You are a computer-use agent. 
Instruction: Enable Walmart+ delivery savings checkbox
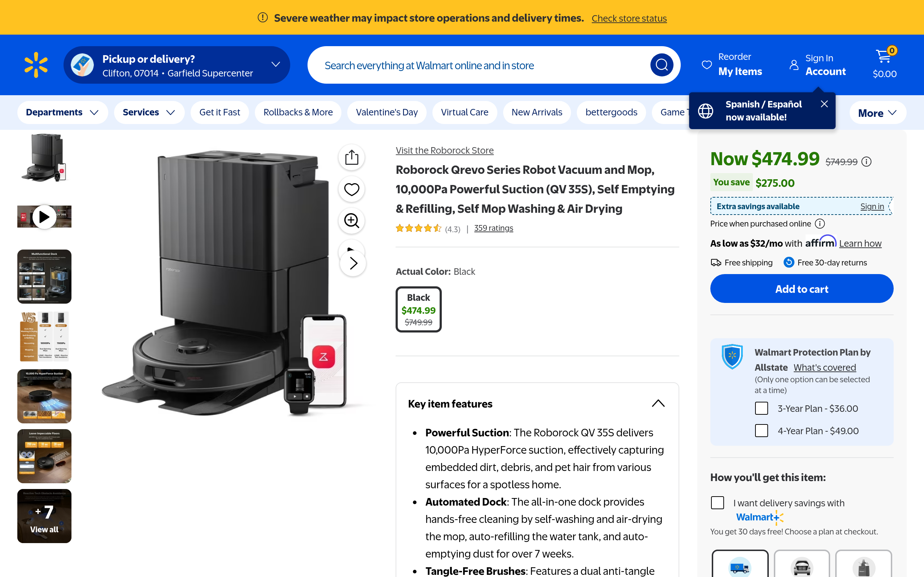pos(718,503)
